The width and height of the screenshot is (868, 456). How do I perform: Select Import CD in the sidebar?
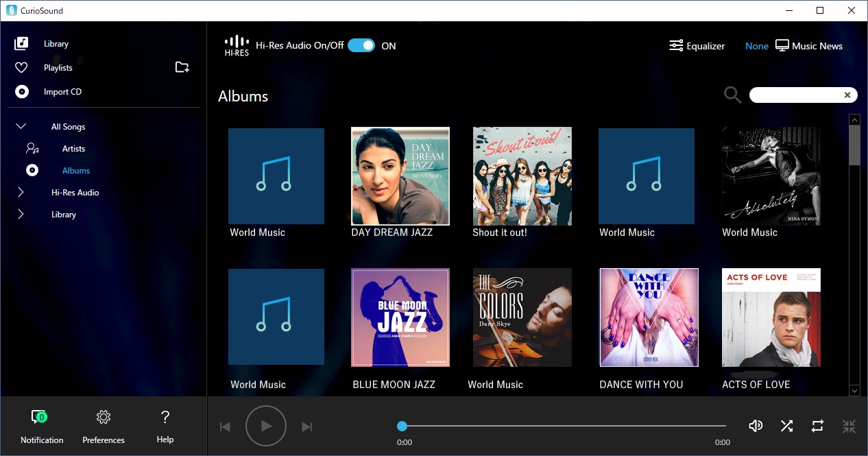62,91
